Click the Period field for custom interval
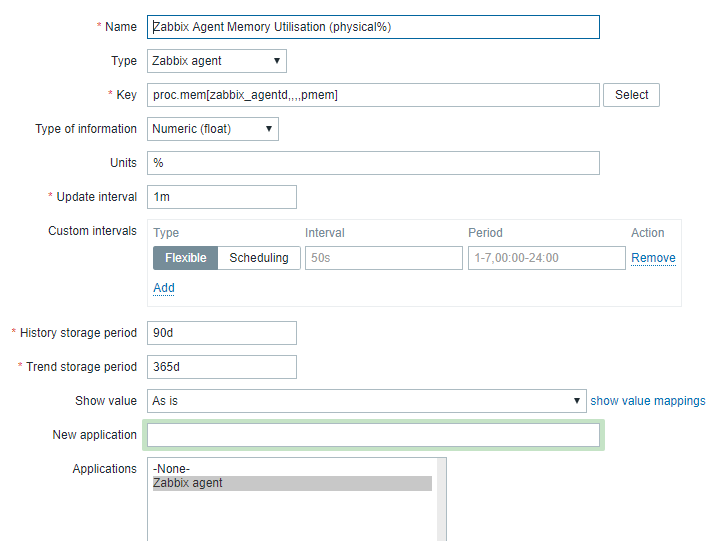This screenshot has height=541, width=717. [x=546, y=258]
